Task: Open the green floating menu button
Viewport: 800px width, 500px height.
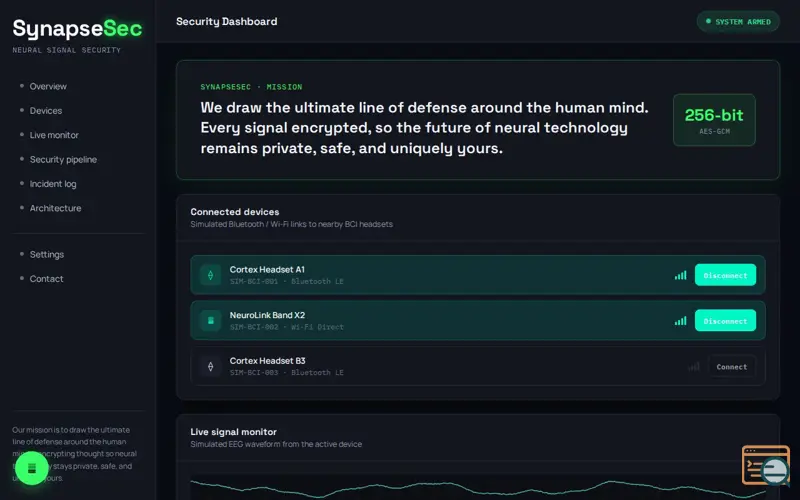Action: (32, 468)
